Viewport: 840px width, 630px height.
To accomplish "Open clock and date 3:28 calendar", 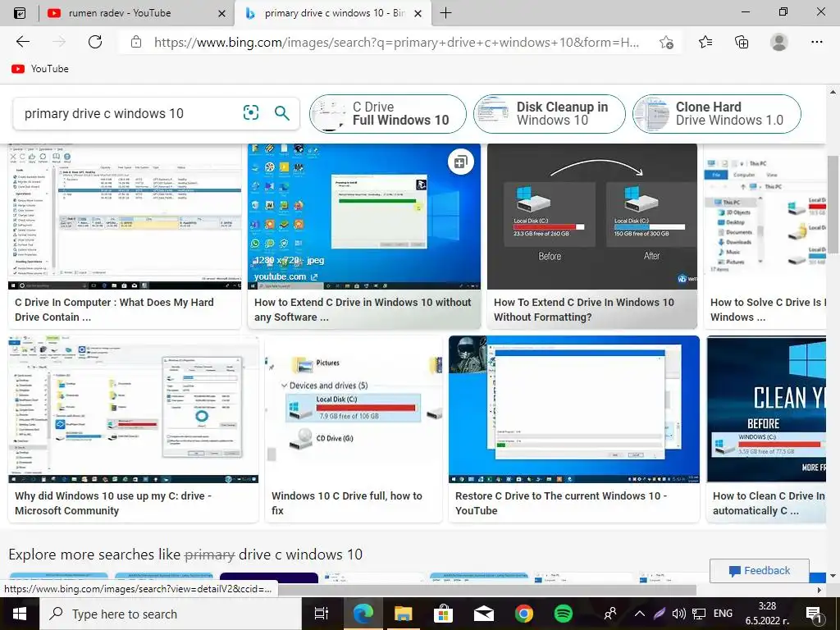I will 767,614.
